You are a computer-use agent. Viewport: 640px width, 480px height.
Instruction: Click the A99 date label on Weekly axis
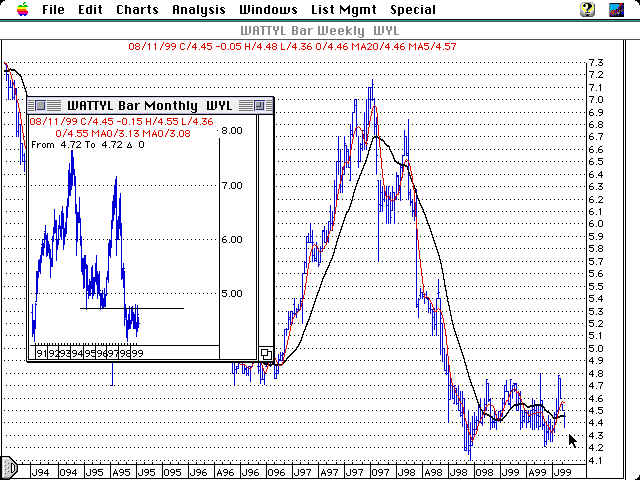tap(537, 473)
